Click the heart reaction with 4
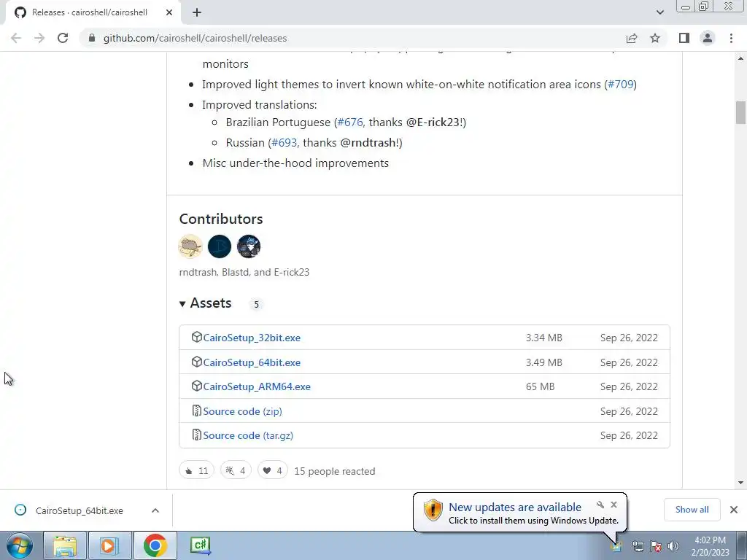The height and width of the screenshot is (560, 747). [x=273, y=471]
